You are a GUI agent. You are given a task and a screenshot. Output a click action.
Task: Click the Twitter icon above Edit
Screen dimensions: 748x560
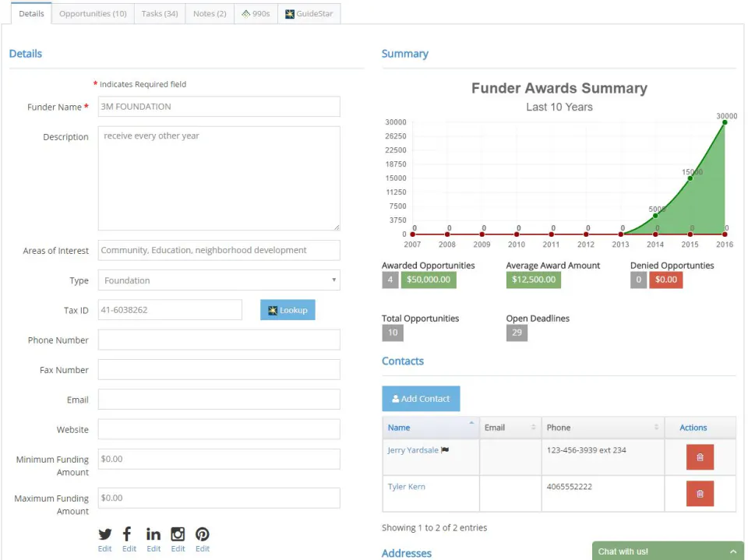(x=104, y=534)
